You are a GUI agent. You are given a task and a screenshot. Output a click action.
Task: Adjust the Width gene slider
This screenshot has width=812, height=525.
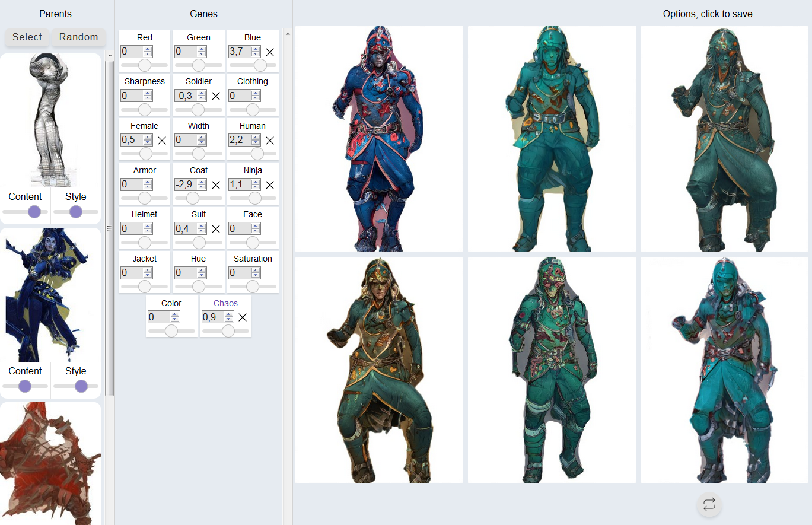click(199, 154)
